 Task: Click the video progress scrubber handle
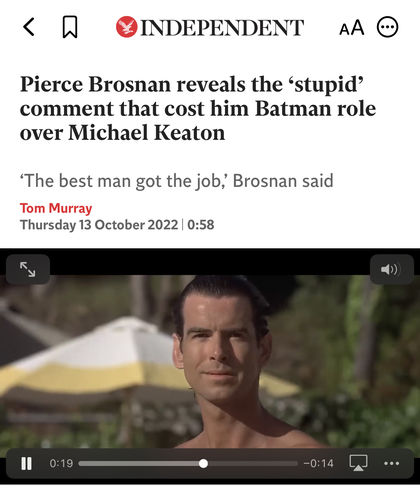[203, 463]
